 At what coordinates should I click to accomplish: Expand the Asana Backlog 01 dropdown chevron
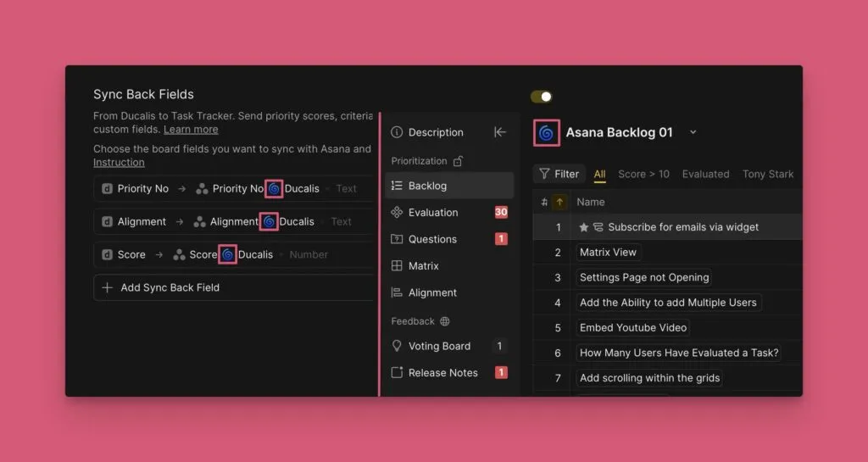tap(693, 132)
